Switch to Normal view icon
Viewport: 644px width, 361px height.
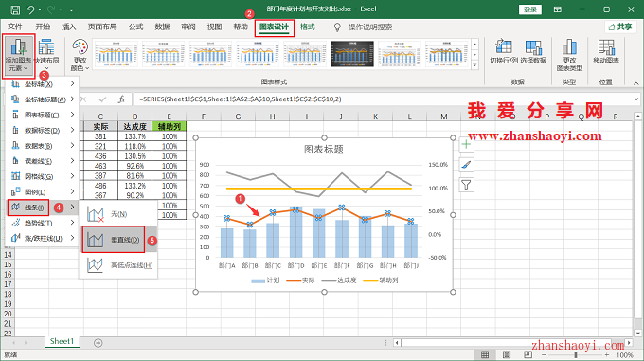485,354
